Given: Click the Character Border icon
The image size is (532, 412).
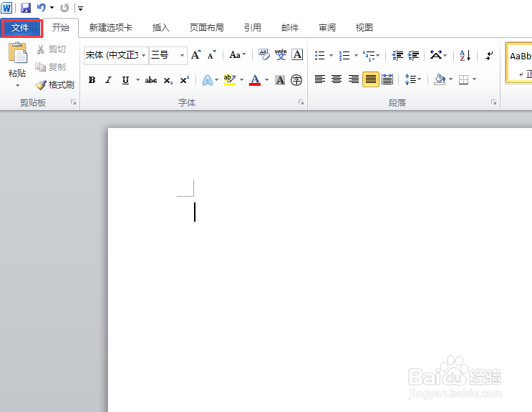Looking at the screenshot, I should (297, 54).
